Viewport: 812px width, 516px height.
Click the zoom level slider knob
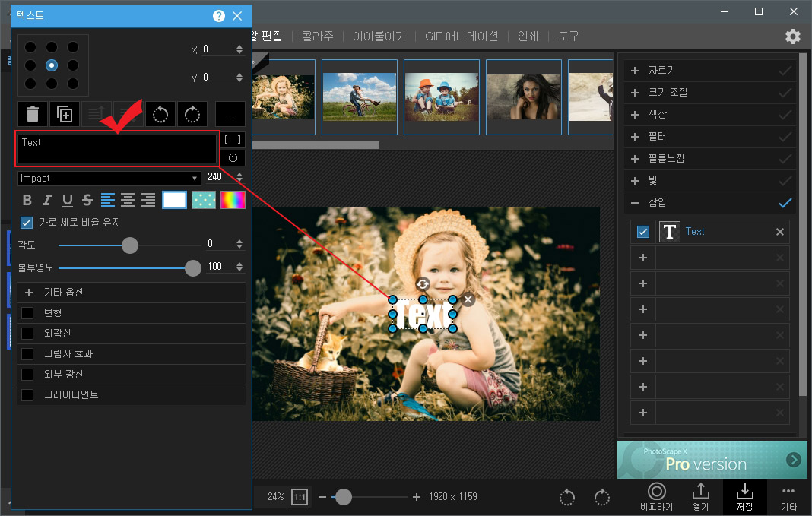click(x=343, y=497)
